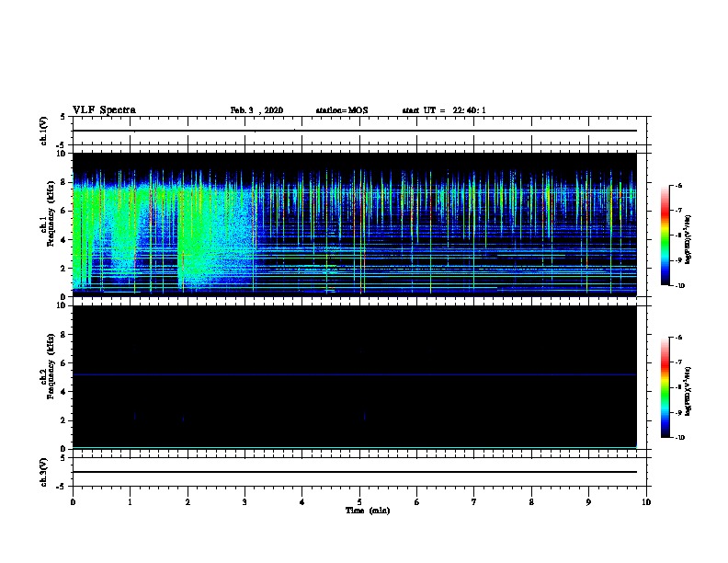
Task: Click time axis tick label "5"
Action: click(359, 502)
